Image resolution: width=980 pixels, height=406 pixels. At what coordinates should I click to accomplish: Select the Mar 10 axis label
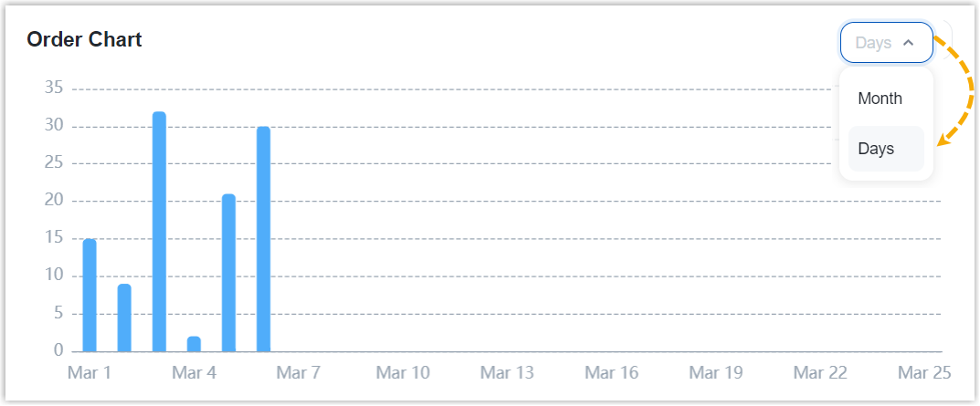(403, 372)
